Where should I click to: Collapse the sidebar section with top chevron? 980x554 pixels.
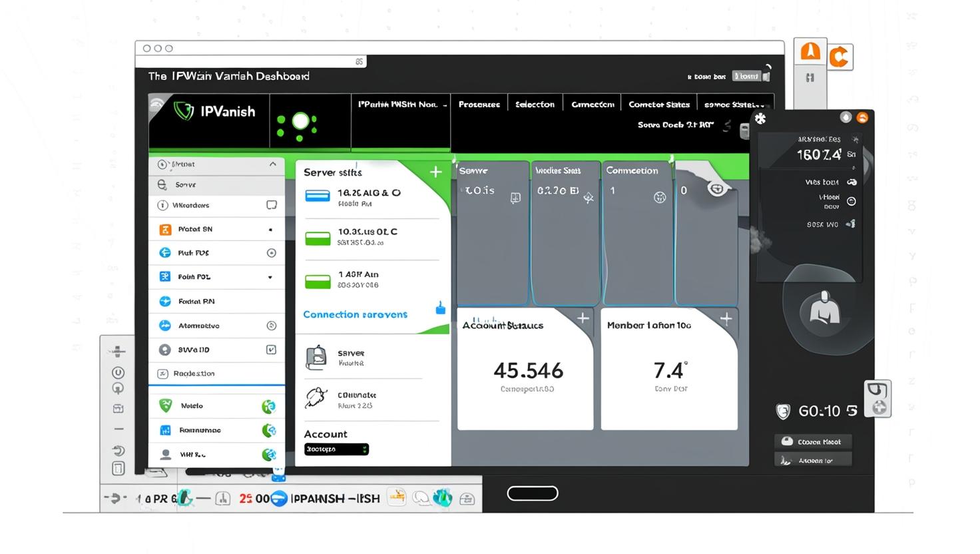[272, 164]
